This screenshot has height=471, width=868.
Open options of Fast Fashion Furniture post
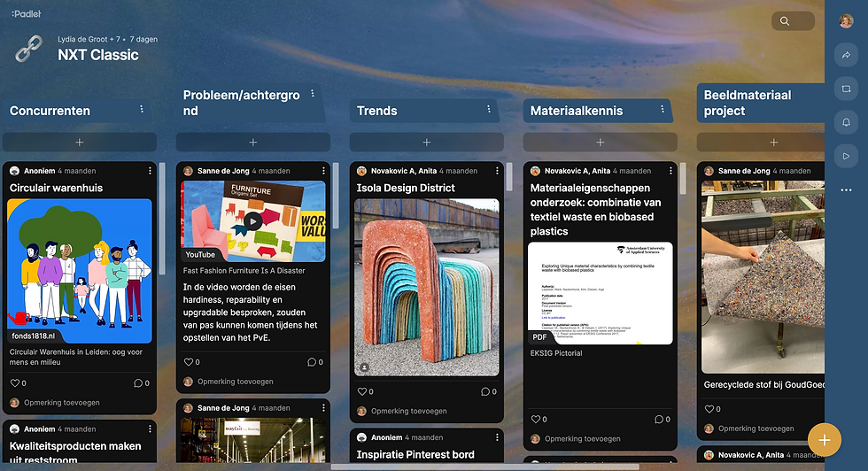(323, 171)
